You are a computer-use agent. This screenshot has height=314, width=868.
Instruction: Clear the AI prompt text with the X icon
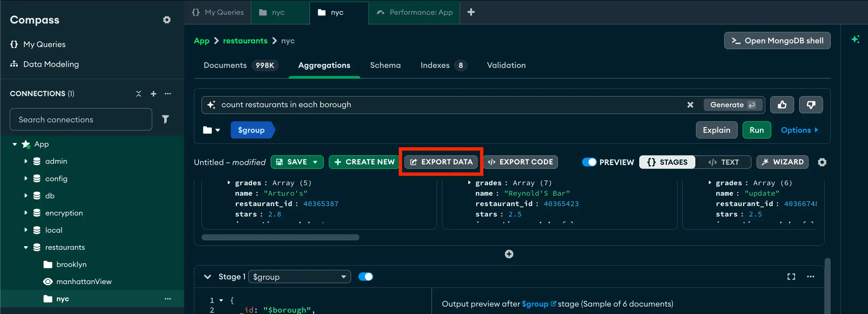690,105
